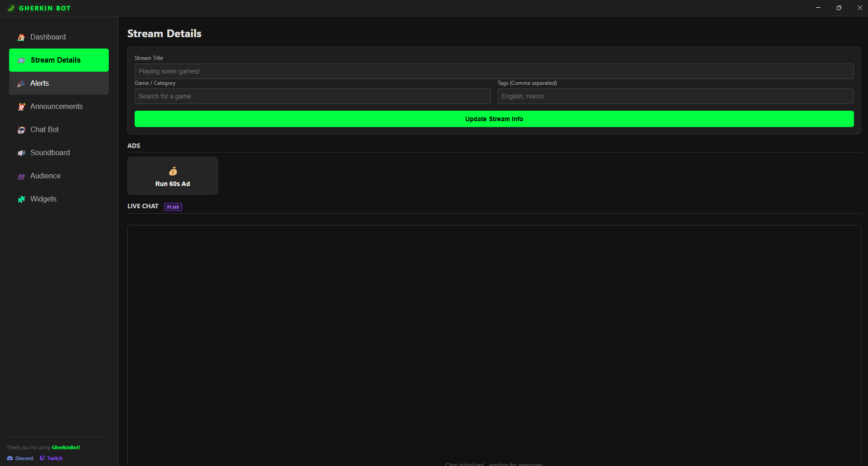The image size is (868, 466).
Task: Open the Twitch link in the footer
Action: (x=51, y=458)
